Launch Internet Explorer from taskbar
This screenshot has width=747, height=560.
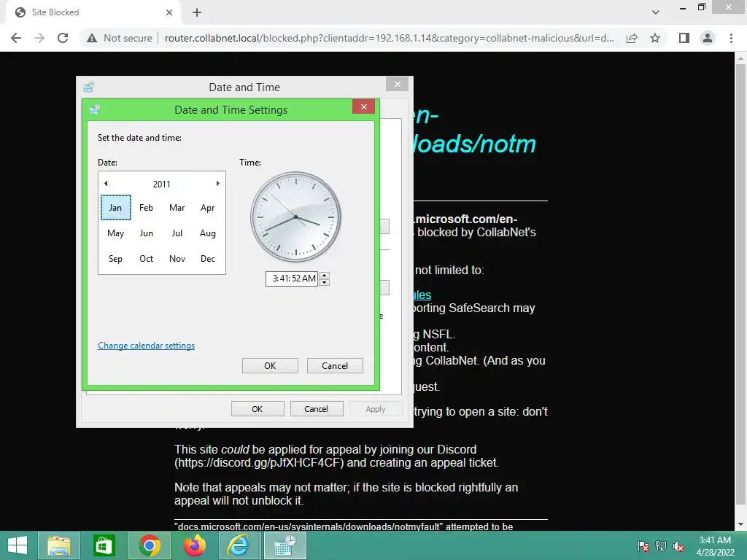(239, 545)
